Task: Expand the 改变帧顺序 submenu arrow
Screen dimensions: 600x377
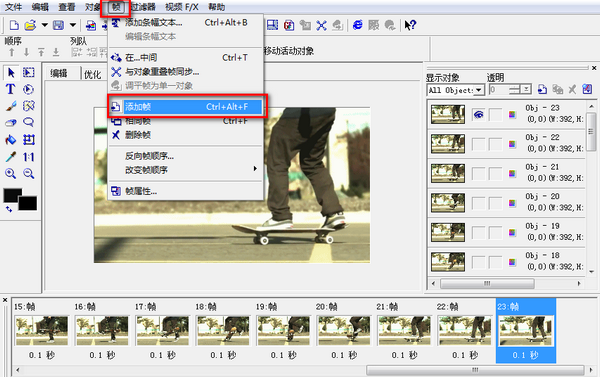Action: tap(255, 169)
